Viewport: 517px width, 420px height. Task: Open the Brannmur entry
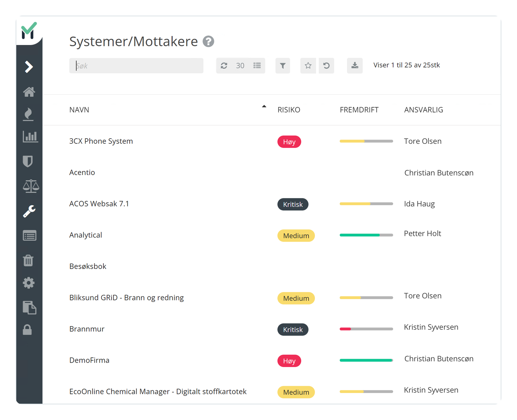click(87, 329)
